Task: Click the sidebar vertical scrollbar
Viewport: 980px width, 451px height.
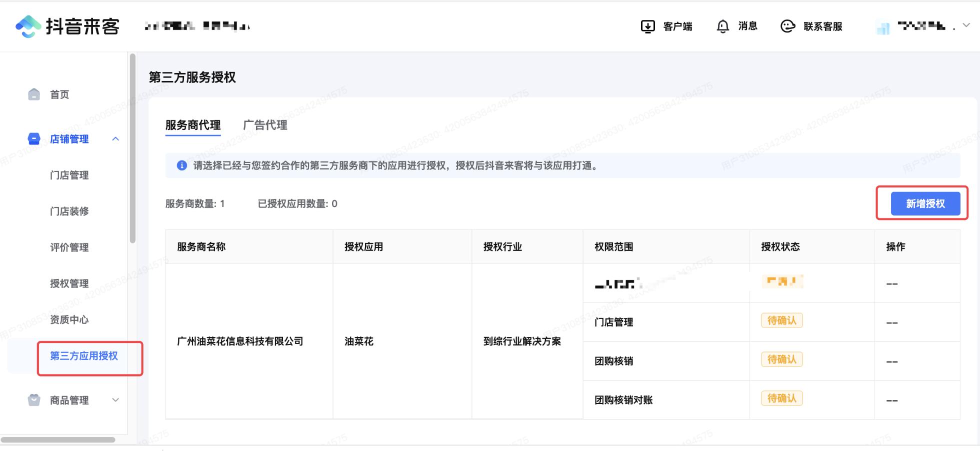Action: point(132,148)
